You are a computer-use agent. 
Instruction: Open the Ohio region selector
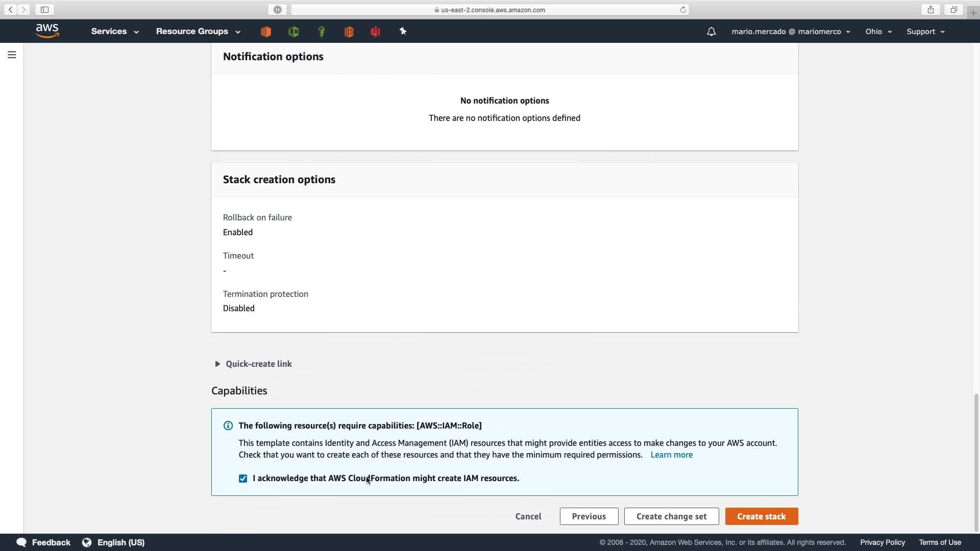pyautogui.click(x=878, y=32)
